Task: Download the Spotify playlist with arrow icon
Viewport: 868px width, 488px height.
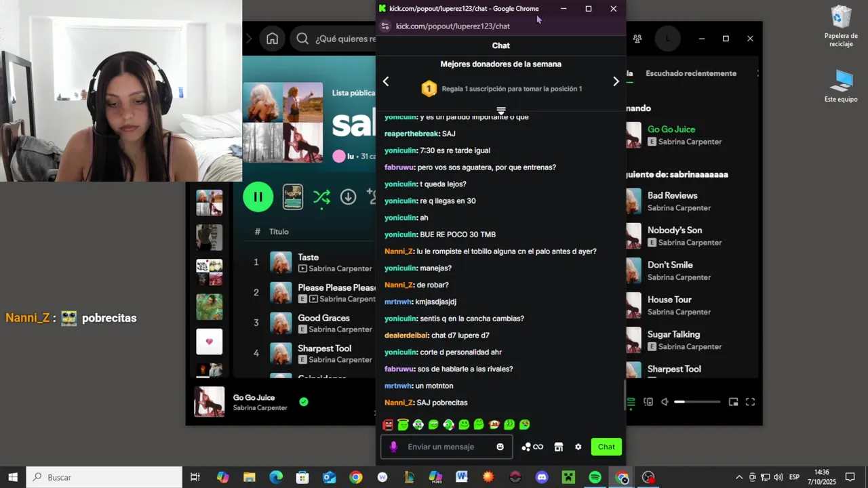Action: (348, 197)
